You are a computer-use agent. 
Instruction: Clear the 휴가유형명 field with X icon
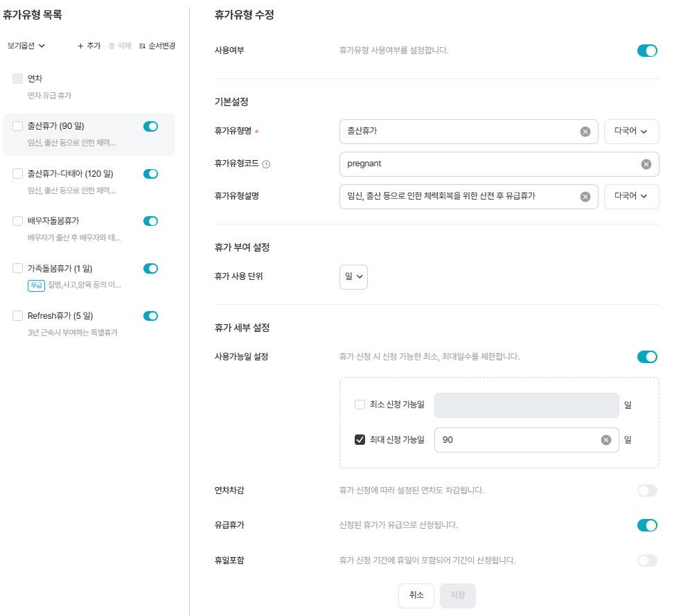pos(585,132)
